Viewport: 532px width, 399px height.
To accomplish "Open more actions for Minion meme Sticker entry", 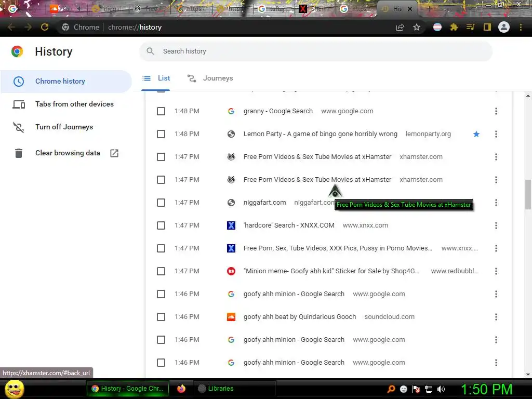I will pyautogui.click(x=496, y=271).
